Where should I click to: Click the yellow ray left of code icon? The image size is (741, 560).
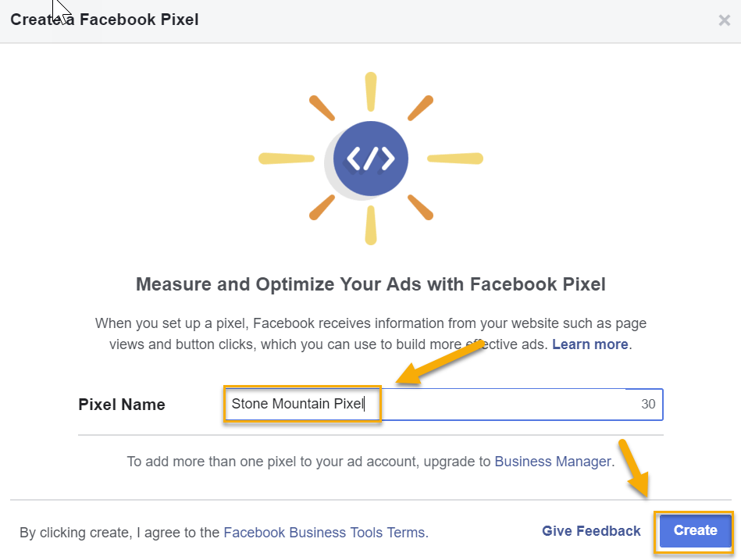pyautogui.click(x=287, y=159)
